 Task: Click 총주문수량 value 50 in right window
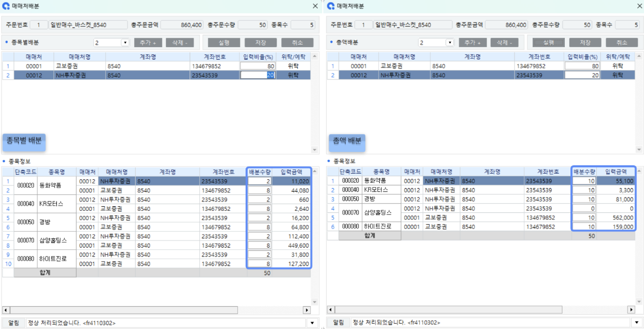tap(577, 25)
